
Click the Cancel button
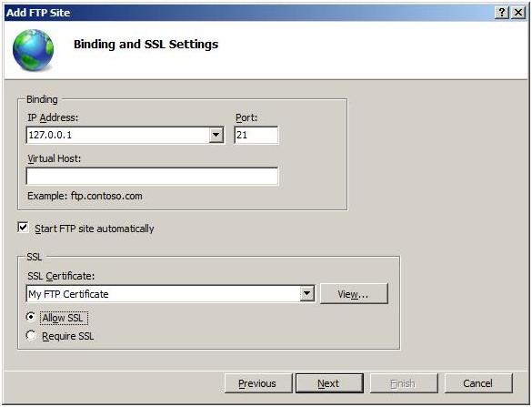478,383
